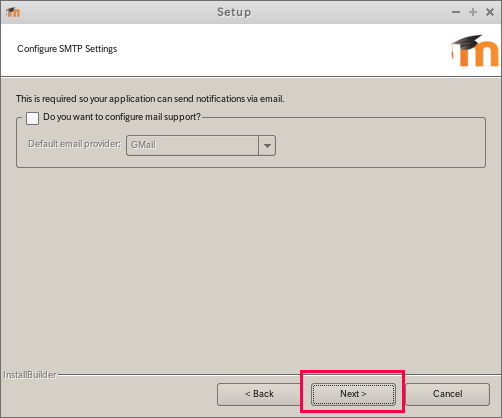Click the Default email provider label
Viewport: 502px width, 418px height.
[x=74, y=144]
